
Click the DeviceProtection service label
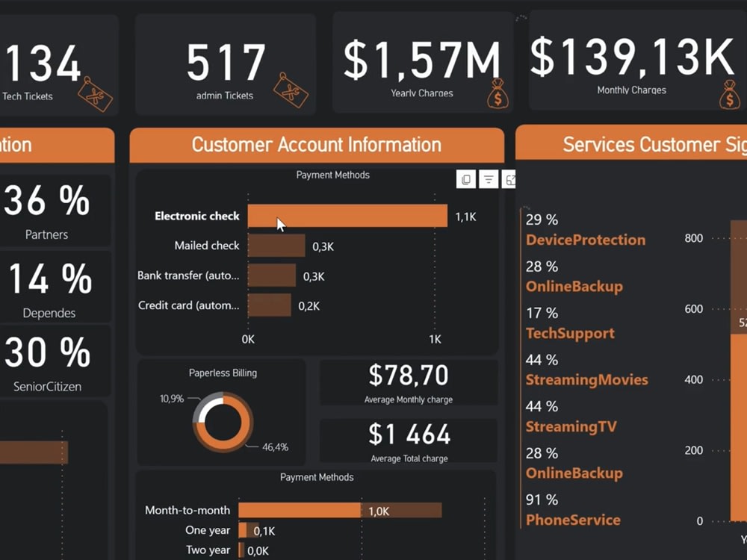[x=586, y=240]
